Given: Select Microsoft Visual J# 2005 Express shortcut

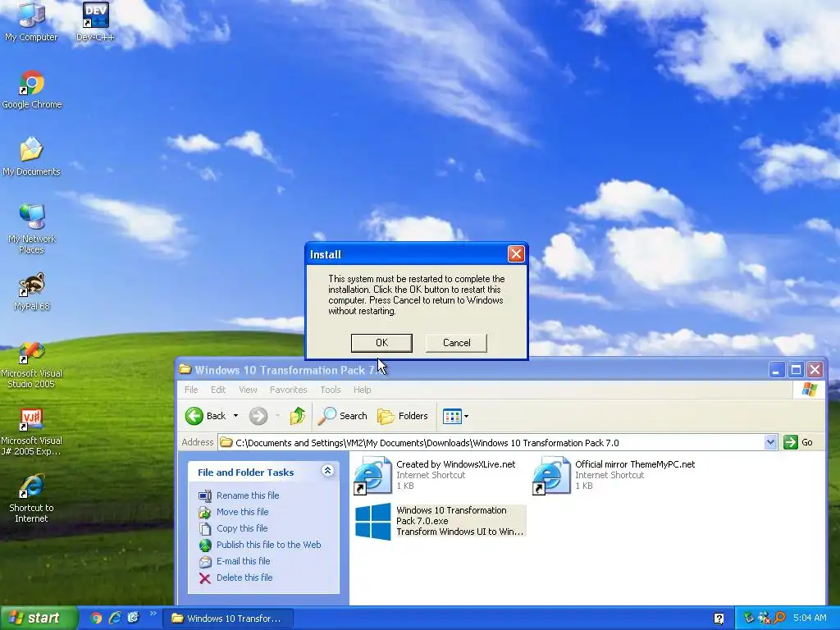Looking at the screenshot, I should point(32,431).
